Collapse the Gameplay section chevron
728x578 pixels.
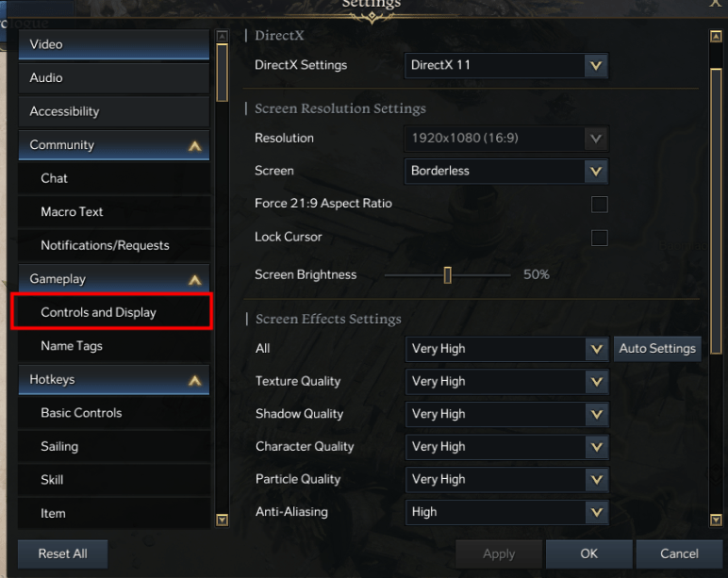[194, 280]
